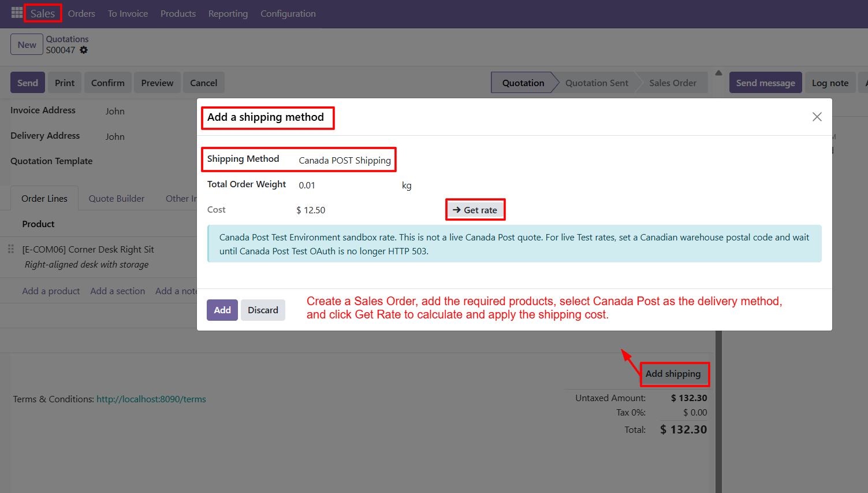Click the shipping Cost value $ 12.50
Screen dimensions: 868x493
[x=311, y=210]
